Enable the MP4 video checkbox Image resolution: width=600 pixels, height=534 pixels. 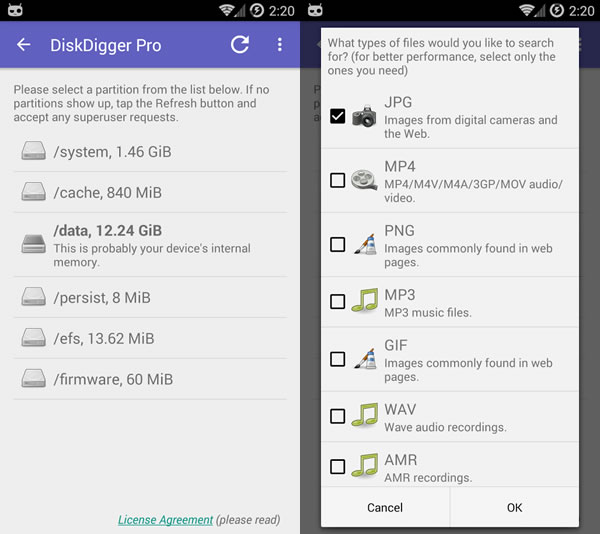tap(337, 180)
